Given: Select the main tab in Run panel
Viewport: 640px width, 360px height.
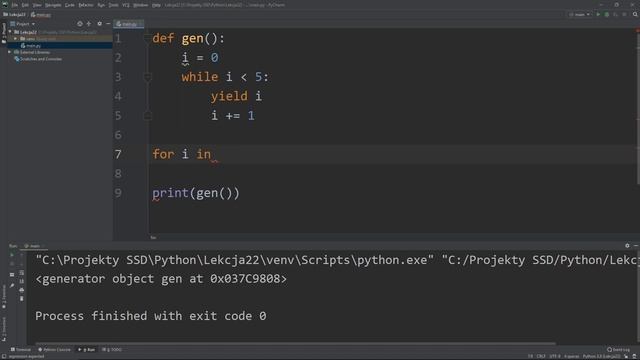Looking at the screenshot, I should [x=34, y=246].
